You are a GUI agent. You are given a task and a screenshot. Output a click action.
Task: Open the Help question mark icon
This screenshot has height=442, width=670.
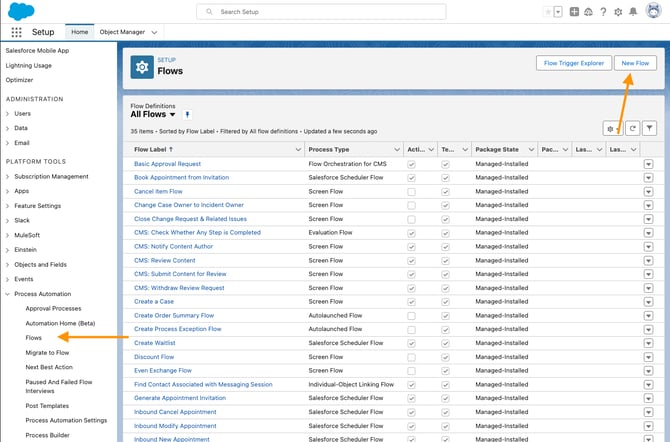point(603,11)
